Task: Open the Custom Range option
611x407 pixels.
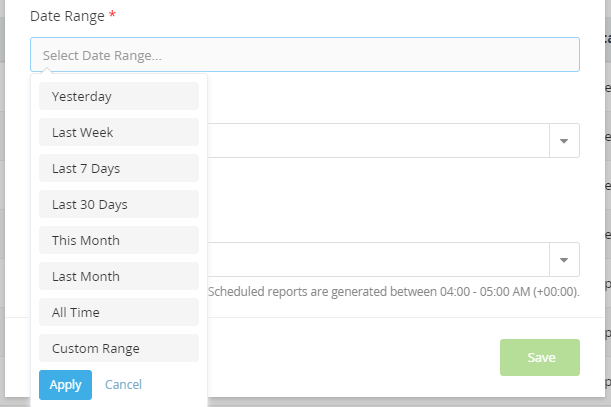Action: pyautogui.click(x=119, y=348)
